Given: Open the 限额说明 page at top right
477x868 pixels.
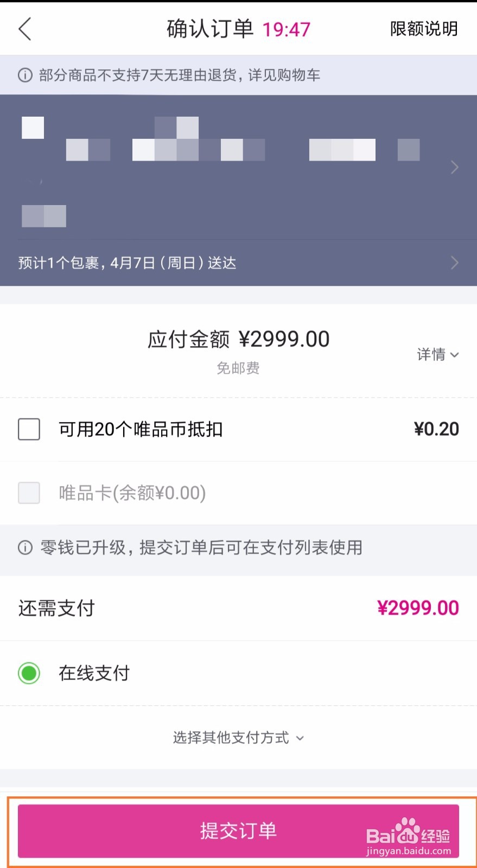Looking at the screenshot, I should (423, 29).
